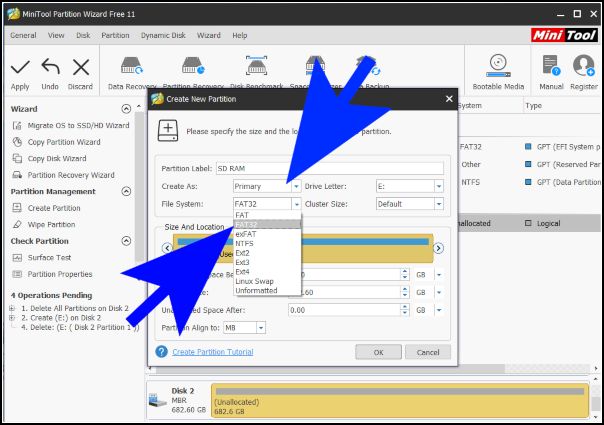Viewport: 604px width, 425px height.
Task: Open the Dynamic Disk menu
Action: click(x=161, y=35)
